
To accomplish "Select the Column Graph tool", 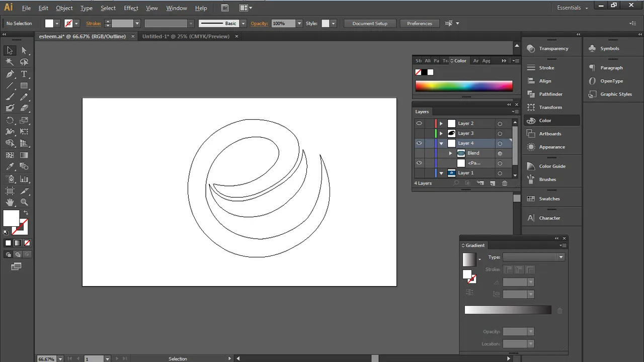I will coord(24,179).
